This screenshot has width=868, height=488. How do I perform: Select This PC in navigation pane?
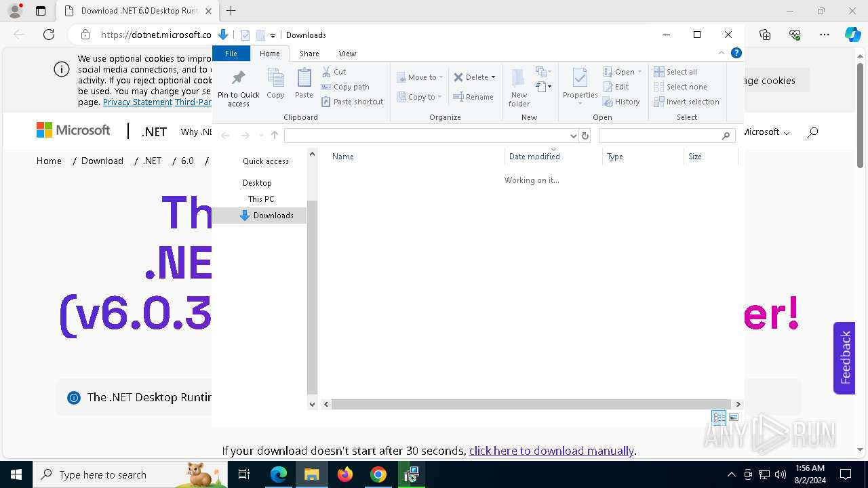tap(261, 199)
